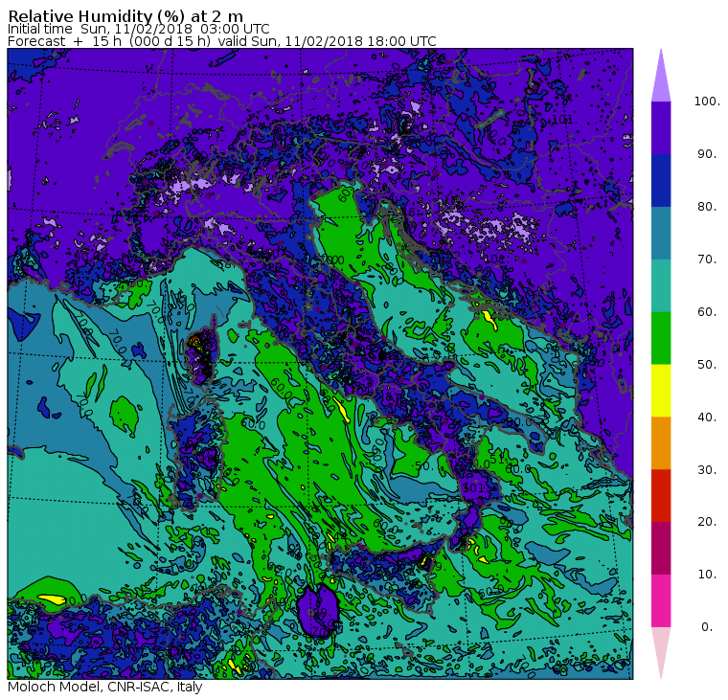The height and width of the screenshot is (700, 728).
Task: Click the 60–70 teal legend band
Action: pyautogui.click(x=661, y=285)
